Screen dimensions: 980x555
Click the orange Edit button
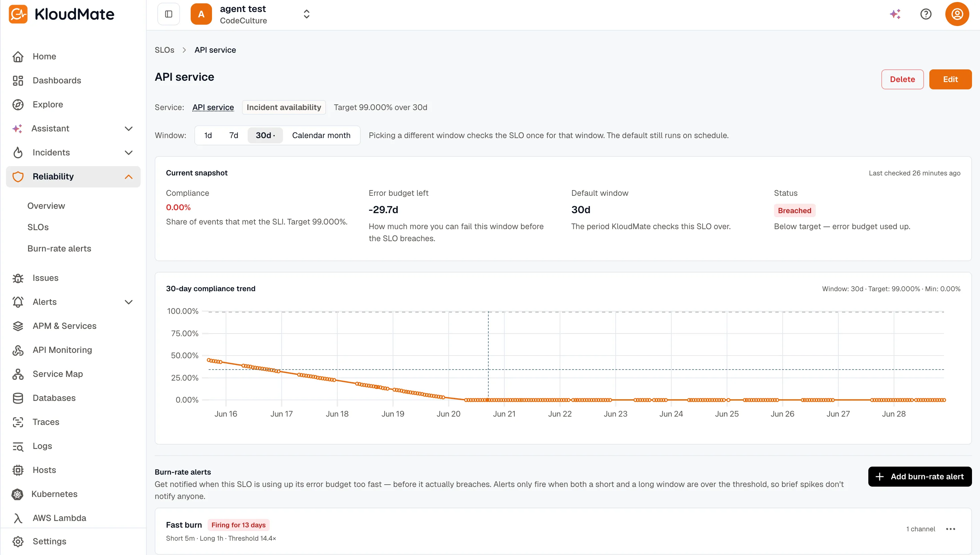tap(950, 79)
